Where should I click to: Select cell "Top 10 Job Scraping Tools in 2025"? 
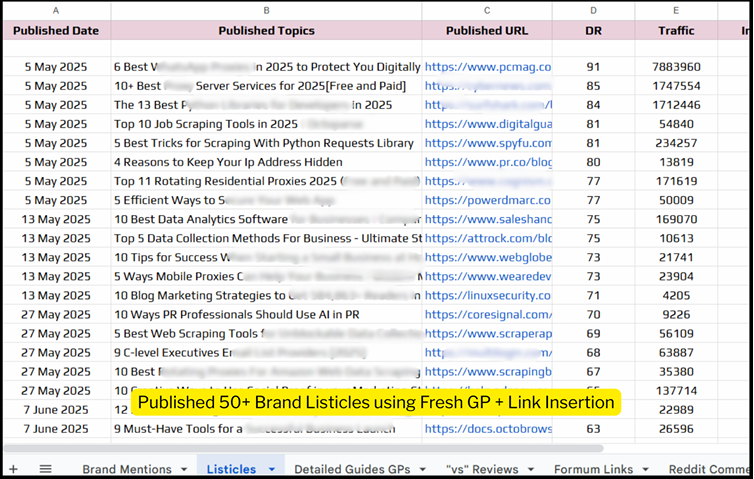(x=266, y=124)
